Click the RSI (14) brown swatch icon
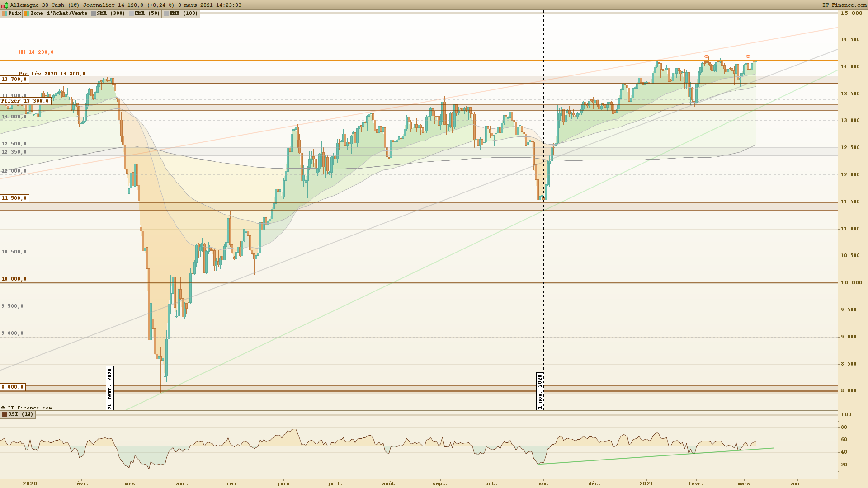868x488 pixels. point(5,414)
